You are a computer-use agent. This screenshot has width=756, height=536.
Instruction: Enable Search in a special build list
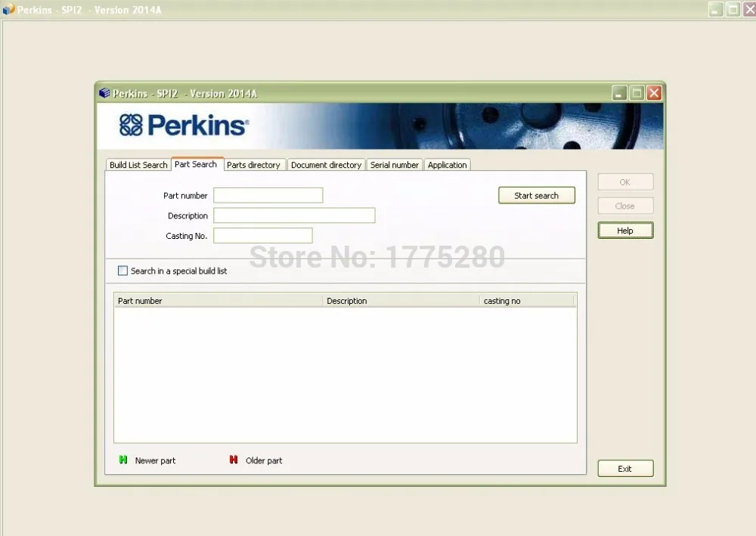(x=123, y=271)
